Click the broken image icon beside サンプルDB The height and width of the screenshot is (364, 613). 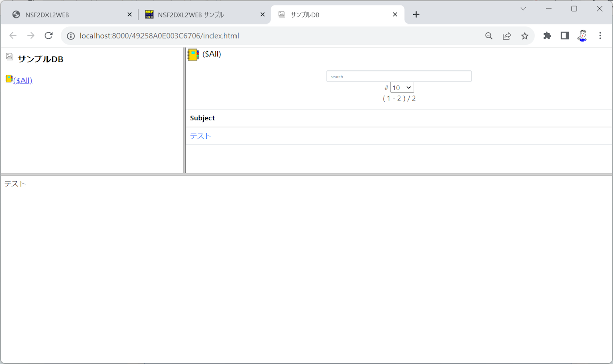click(9, 57)
